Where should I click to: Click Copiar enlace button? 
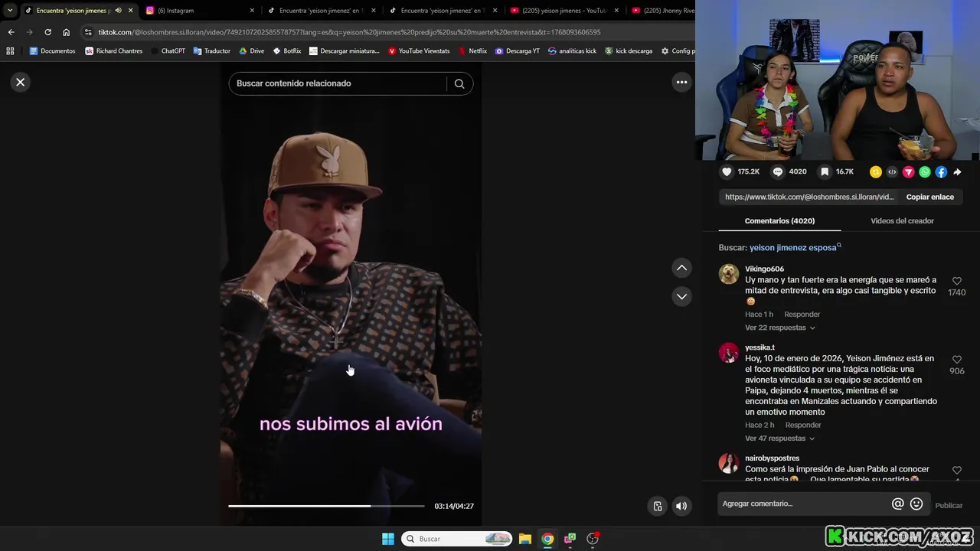(930, 197)
